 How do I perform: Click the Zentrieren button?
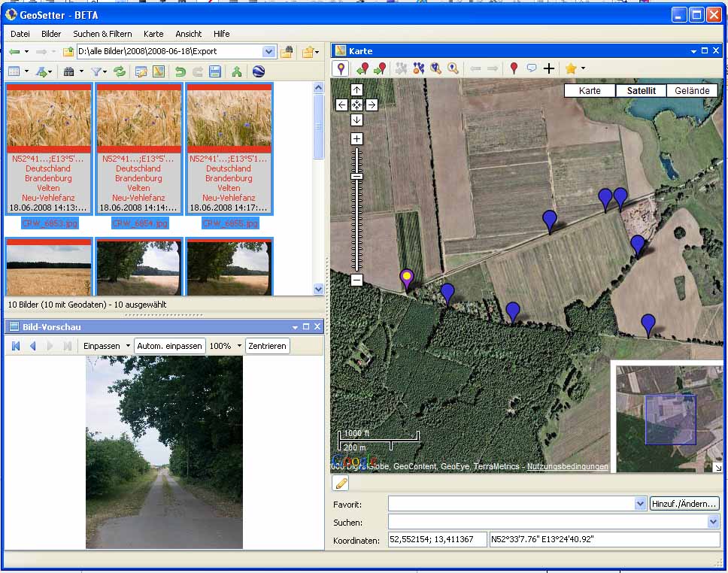(x=267, y=346)
